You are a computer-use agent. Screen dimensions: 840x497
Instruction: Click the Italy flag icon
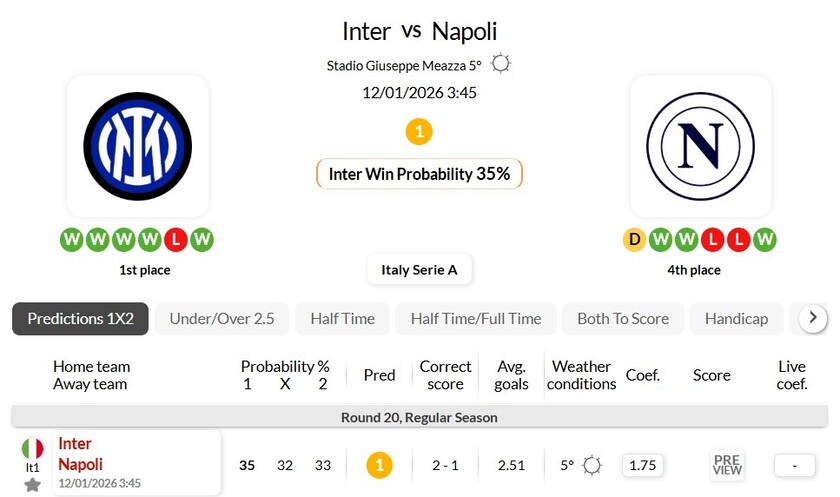click(x=33, y=448)
